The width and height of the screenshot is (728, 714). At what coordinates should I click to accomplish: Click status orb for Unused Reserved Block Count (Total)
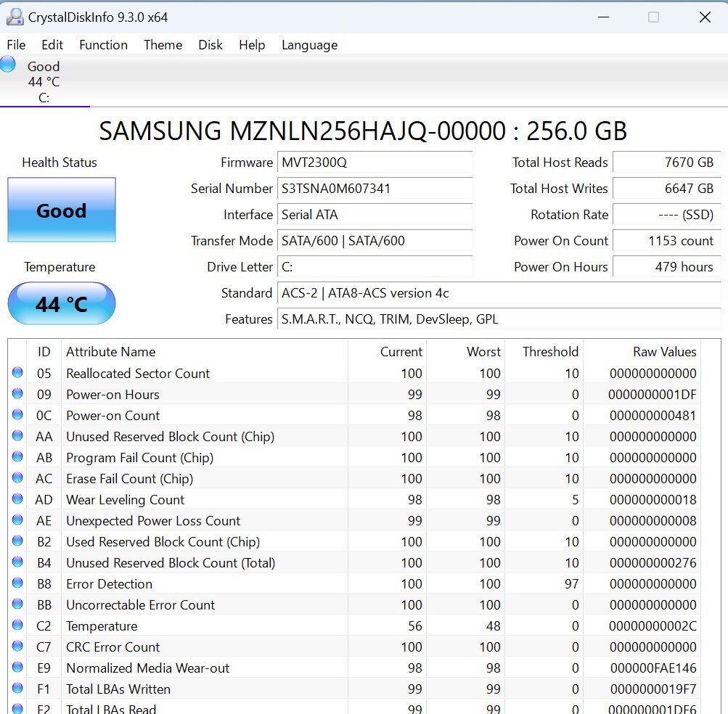[x=17, y=562]
